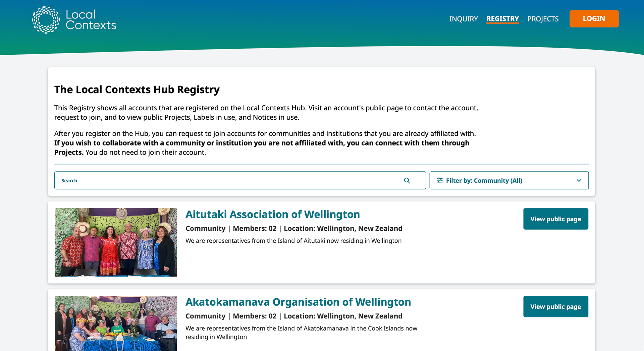Open Akatokamanava Organisation of Wellington title link
Screen dimensions: 644x351
point(298,302)
